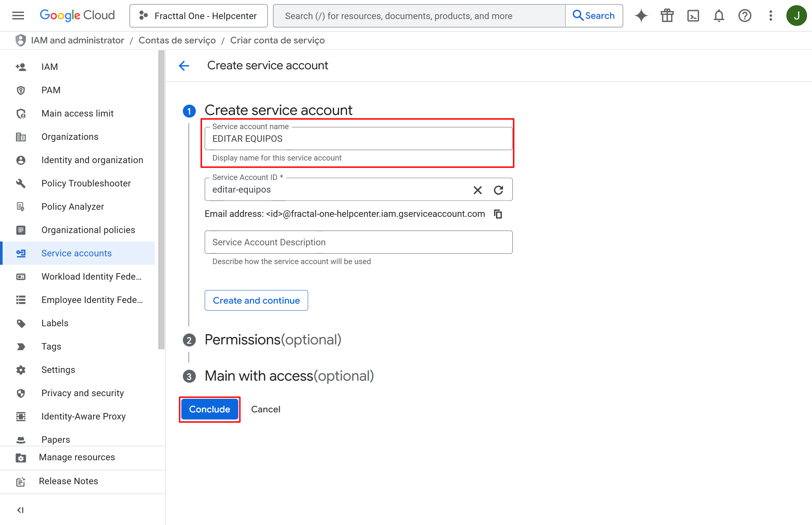
Task: Activate Cloud Shell terminal icon
Action: click(x=693, y=16)
